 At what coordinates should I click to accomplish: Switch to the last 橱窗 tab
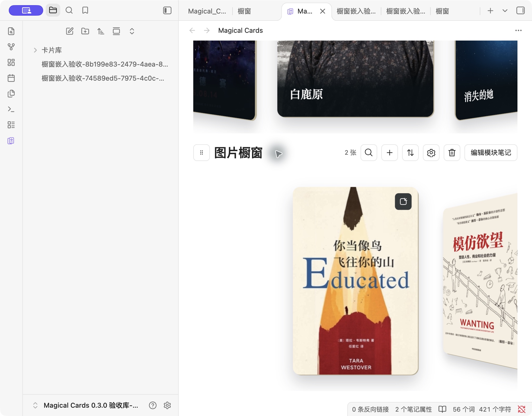pos(442,11)
